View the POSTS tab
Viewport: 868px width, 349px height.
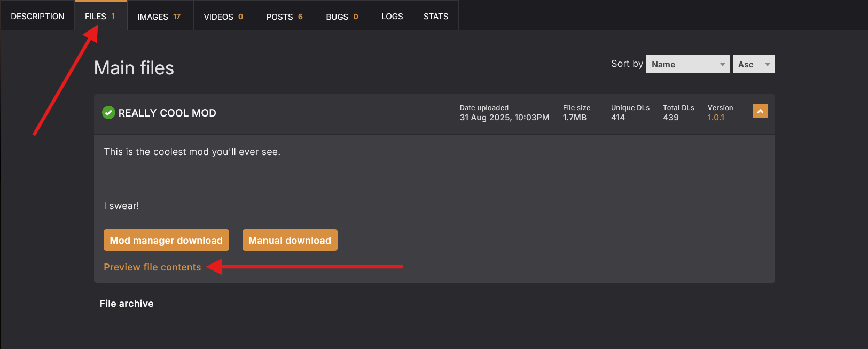pyautogui.click(x=285, y=17)
